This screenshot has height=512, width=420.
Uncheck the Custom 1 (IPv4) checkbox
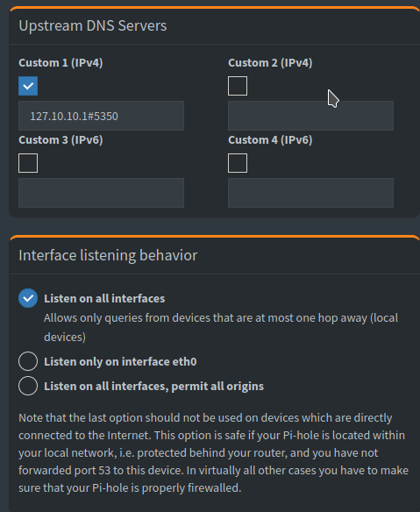28,86
